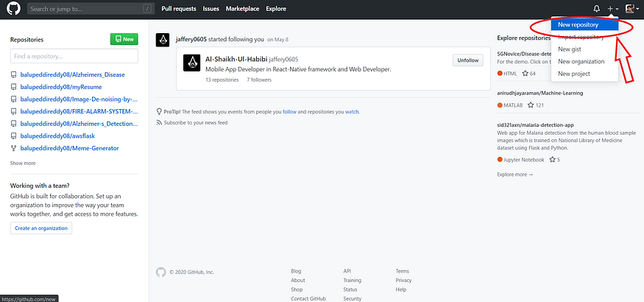The width and height of the screenshot is (644, 302).
Task: Click the repo icon beside awsflask
Action: (13, 136)
